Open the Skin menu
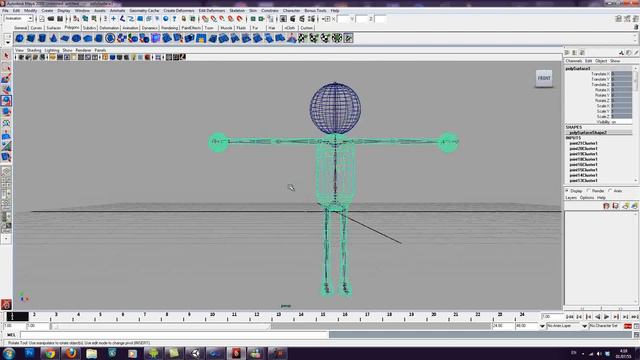The height and width of the screenshot is (360, 640). [253, 11]
